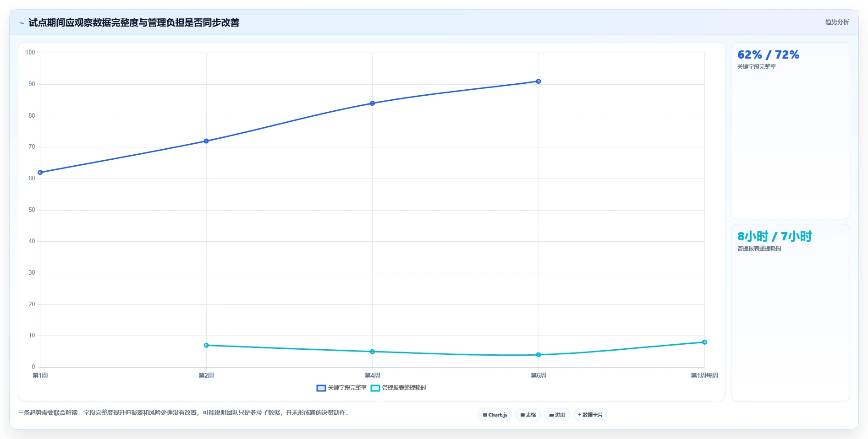Click the 关键字段完整率 caption in the stat card
This screenshot has width=868, height=439.
pyautogui.click(x=757, y=67)
